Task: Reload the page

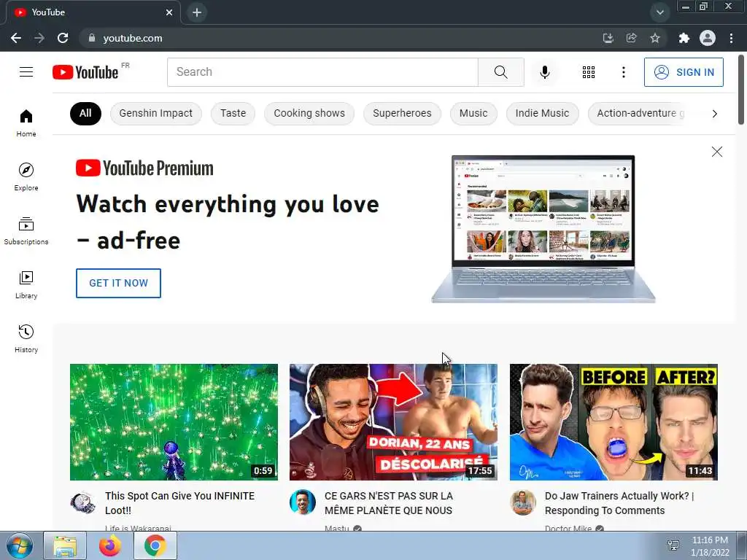Action: pyautogui.click(x=63, y=38)
